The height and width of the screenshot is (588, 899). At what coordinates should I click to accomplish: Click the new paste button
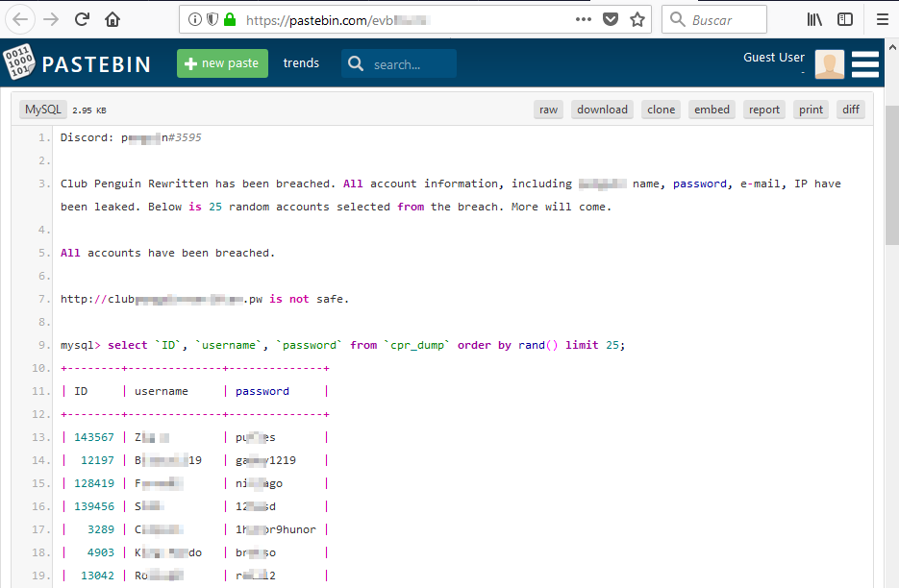pyautogui.click(x=222, y=63)
